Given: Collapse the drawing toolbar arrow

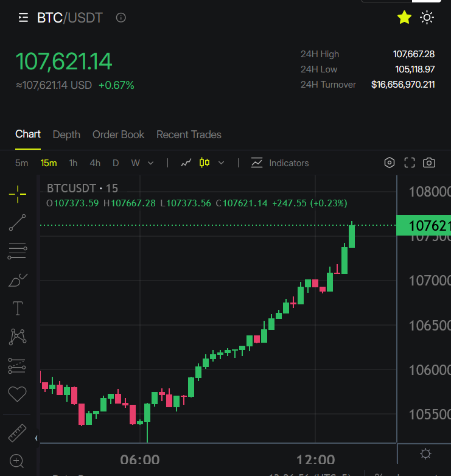Looking at the screenshot, I should coord(37,438).
